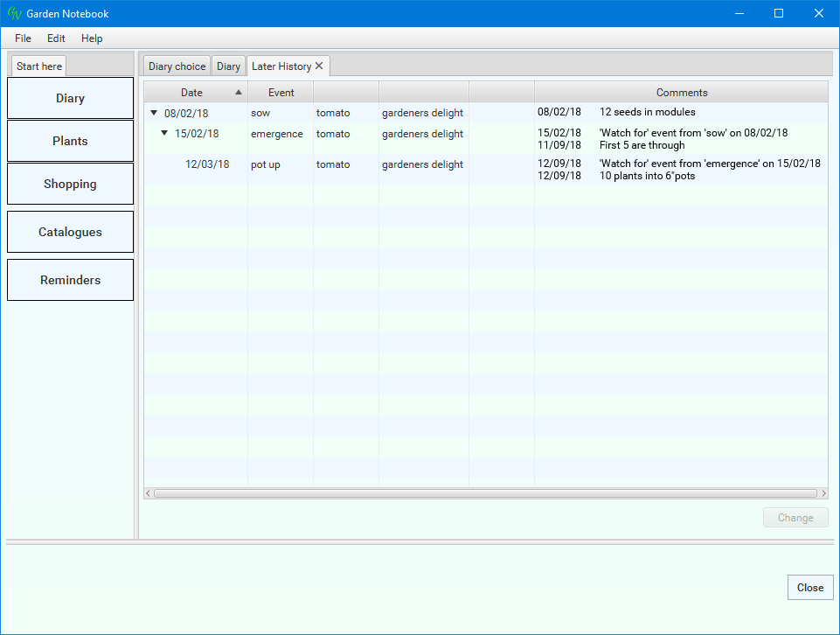The height and width of the screenshot is (635, 840).
Task: Open the Edit menu
Action: [x=56, y=38]
